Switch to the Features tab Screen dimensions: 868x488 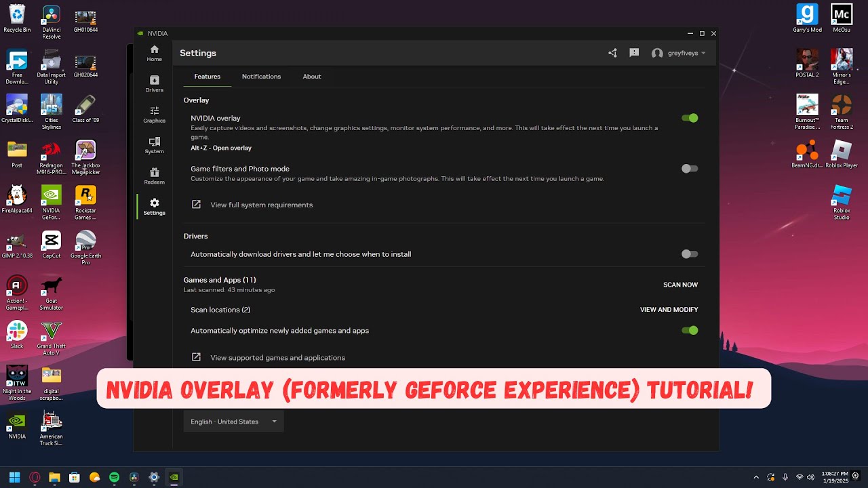[207, 77]
